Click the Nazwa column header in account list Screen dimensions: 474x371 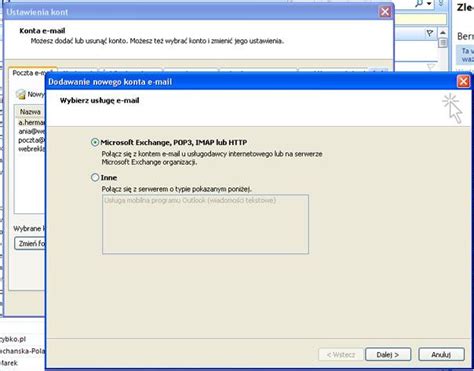[x=30, y=112]
